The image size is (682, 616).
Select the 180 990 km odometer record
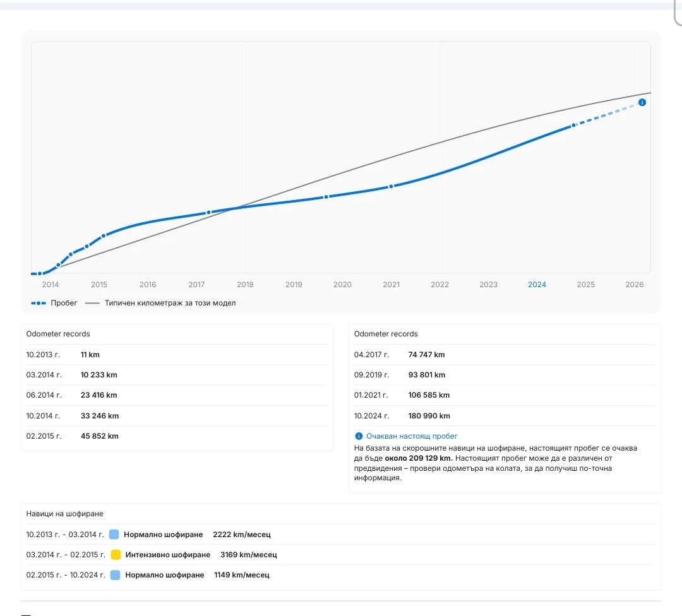[x=429, y=416]
